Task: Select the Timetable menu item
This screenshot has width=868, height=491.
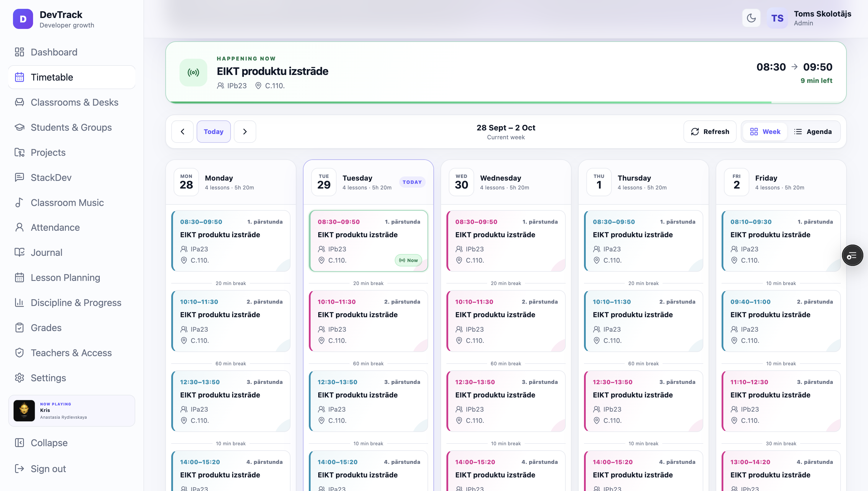Action: (71, 77)
